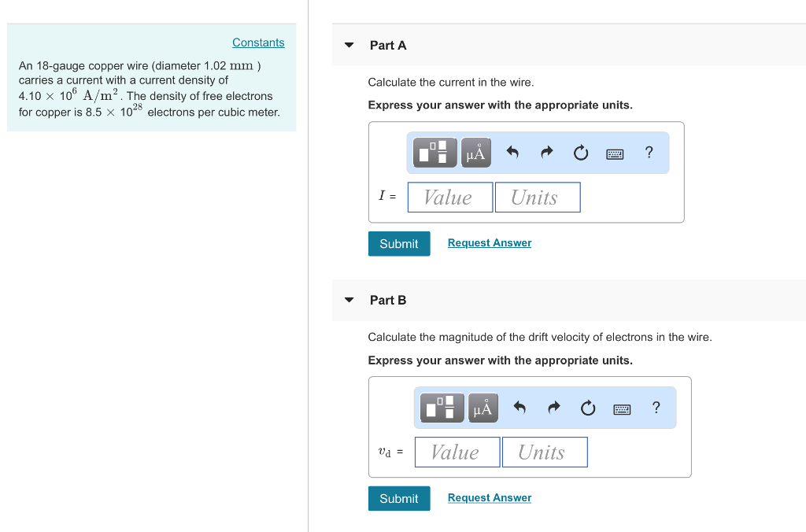The height and width of the screenshot is (532, 806).
Task: Collapse the Part B section
Action: pos(349,300)
